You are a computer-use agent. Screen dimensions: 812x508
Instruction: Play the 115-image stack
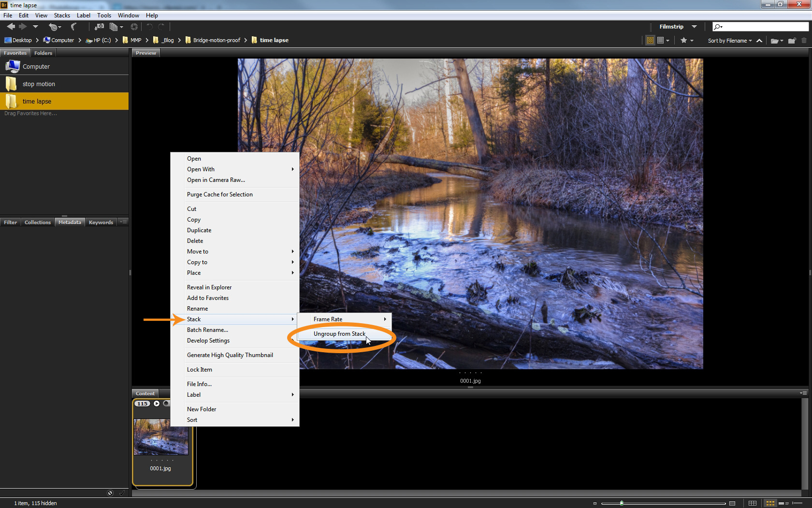157,403
